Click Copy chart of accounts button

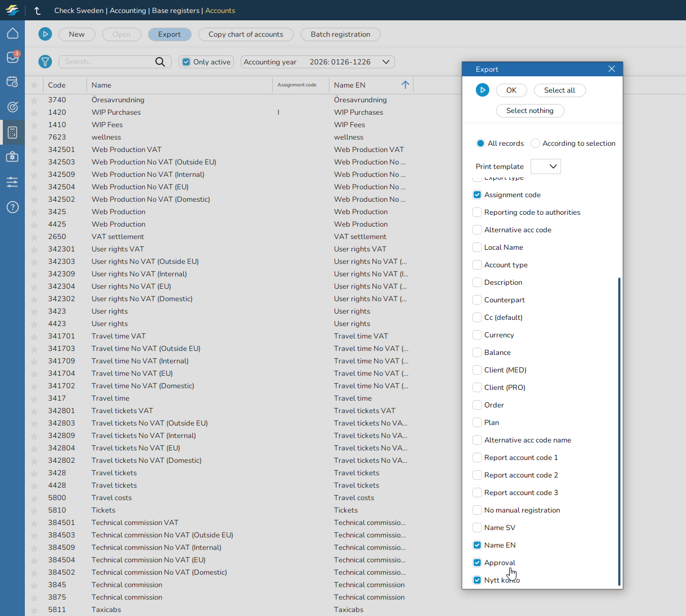click(x=246, y=34)
